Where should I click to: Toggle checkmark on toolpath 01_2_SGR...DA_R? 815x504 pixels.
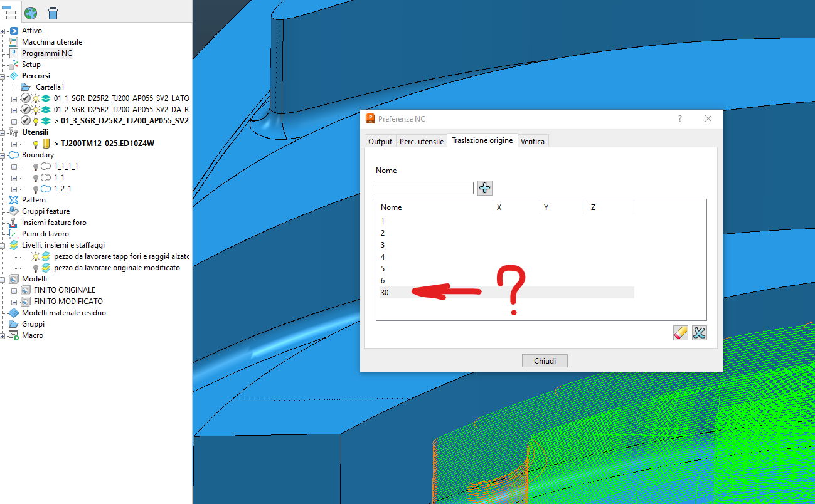click(26, 110)
